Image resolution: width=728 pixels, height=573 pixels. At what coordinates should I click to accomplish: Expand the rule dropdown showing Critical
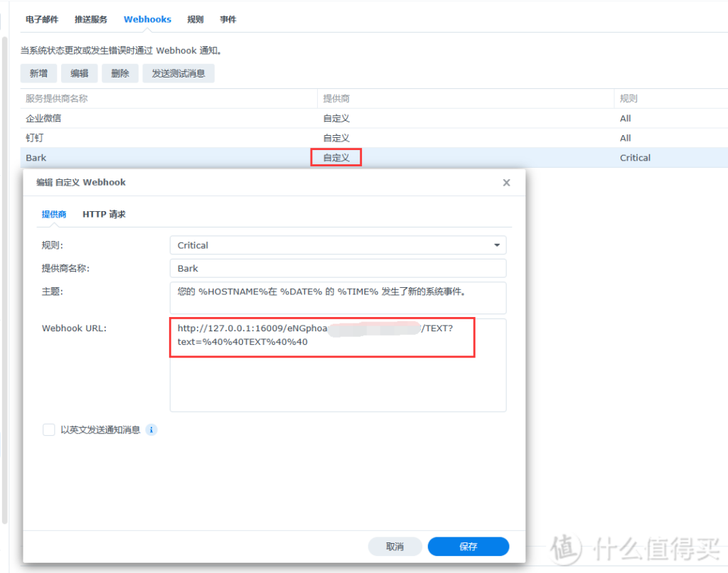tap(496, 245)
